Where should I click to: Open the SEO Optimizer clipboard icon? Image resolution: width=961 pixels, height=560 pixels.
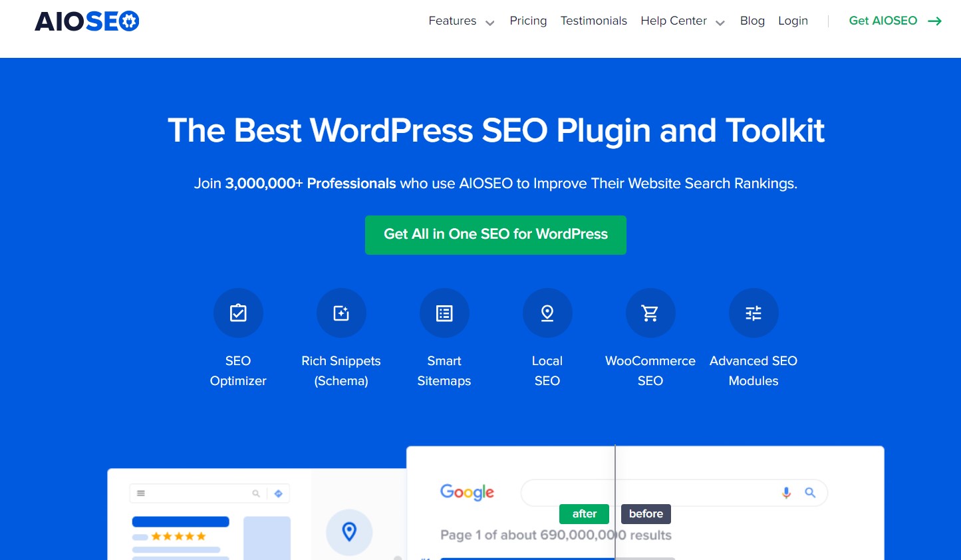(x=238, y=313)
